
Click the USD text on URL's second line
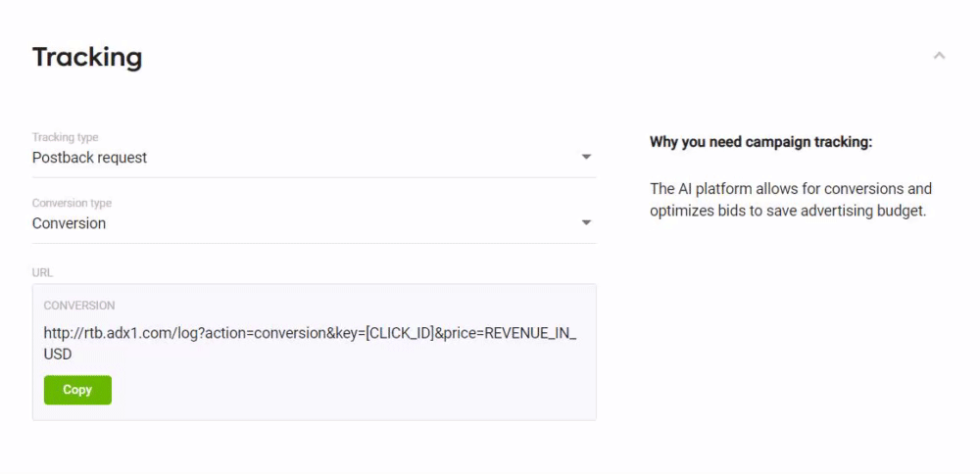click(x=58, y=355)
